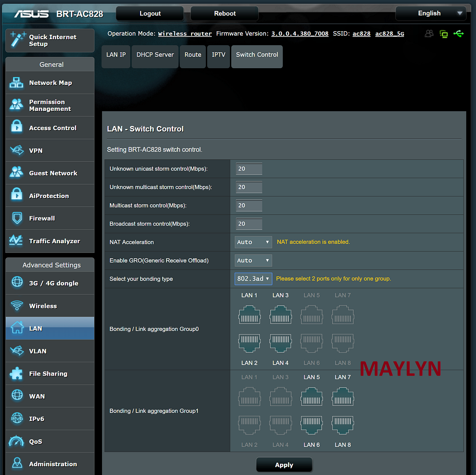The width and height of the screenshot is (476, 475).
Task: Open Firewall shield icon
Action: tap(17, 218)
